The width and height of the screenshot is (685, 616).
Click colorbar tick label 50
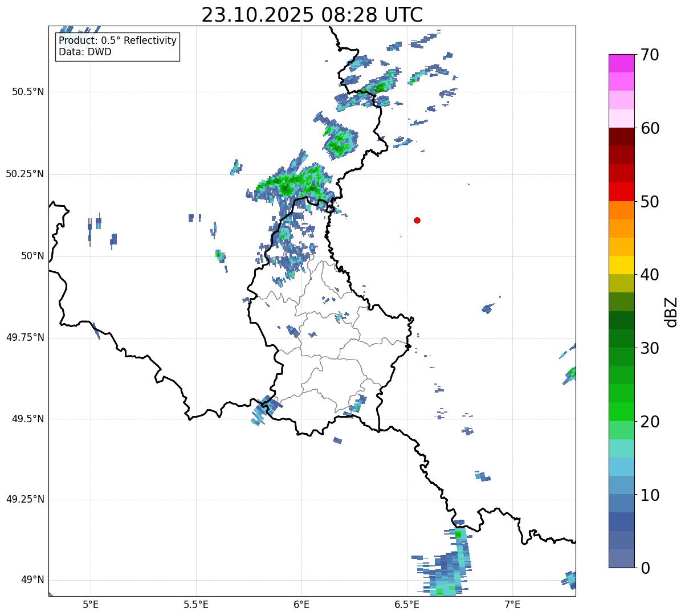650,202
